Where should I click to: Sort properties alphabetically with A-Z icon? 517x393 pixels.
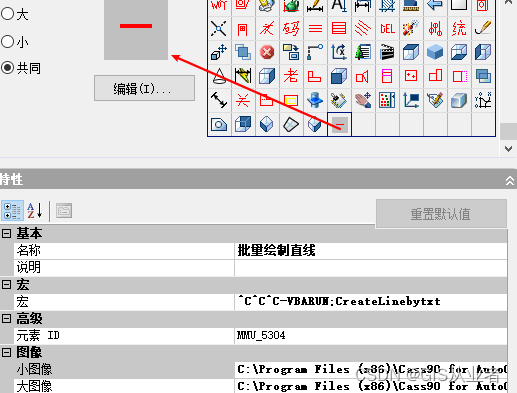coord(35,211)
